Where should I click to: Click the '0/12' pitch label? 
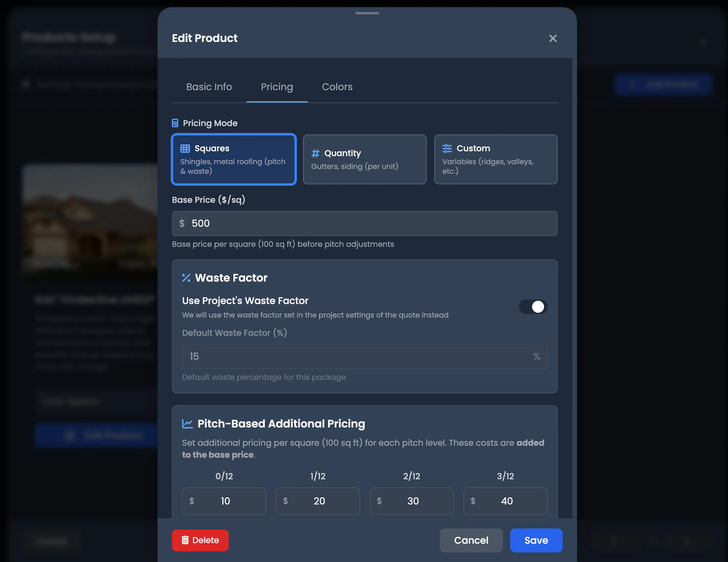click(x=224, y=476)
